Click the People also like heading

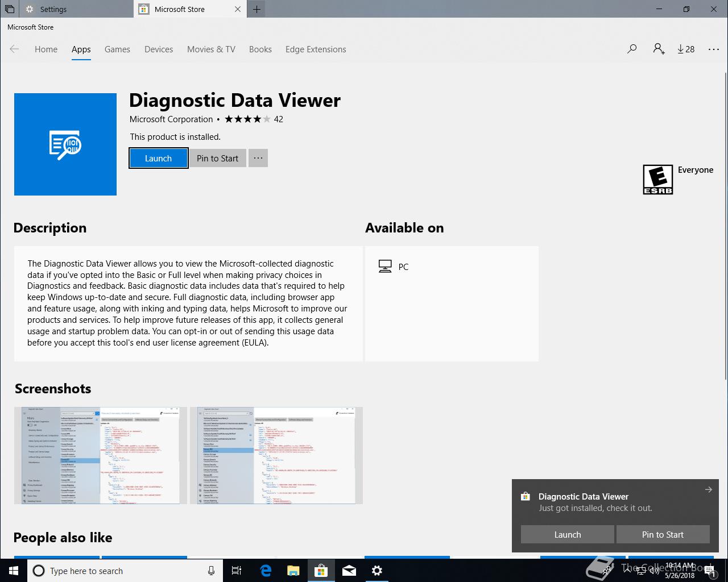[63, 538]
